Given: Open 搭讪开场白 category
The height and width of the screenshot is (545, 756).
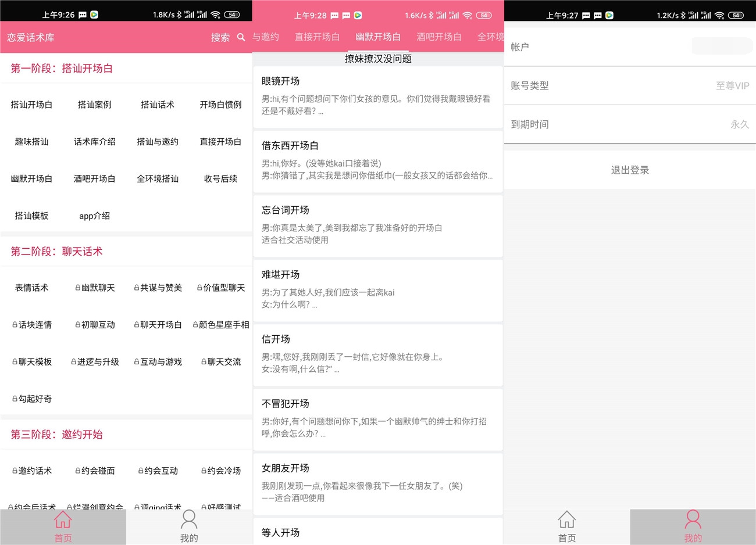Looking at the screenshot, I should pyautogui.click(x=31, y=105).
